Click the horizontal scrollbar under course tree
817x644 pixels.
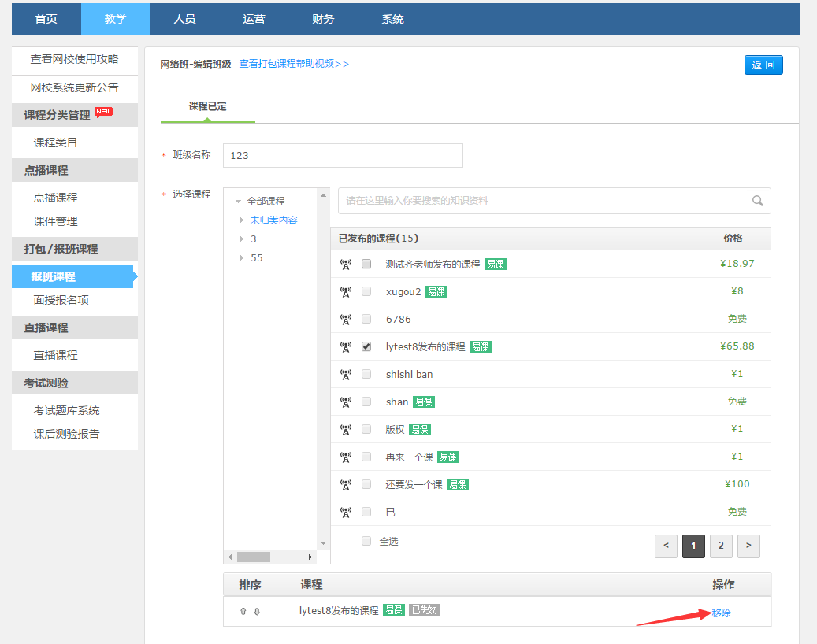tap(254, 557)
